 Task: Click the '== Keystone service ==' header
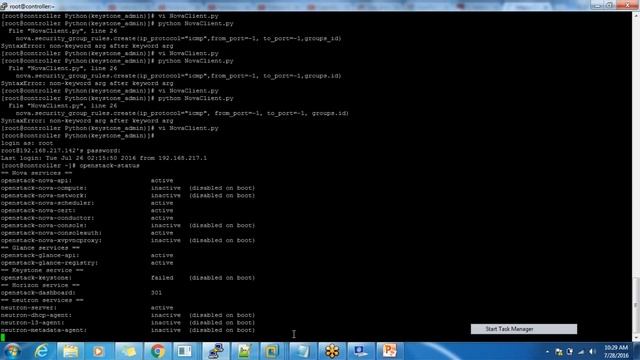tap(42, 270)
